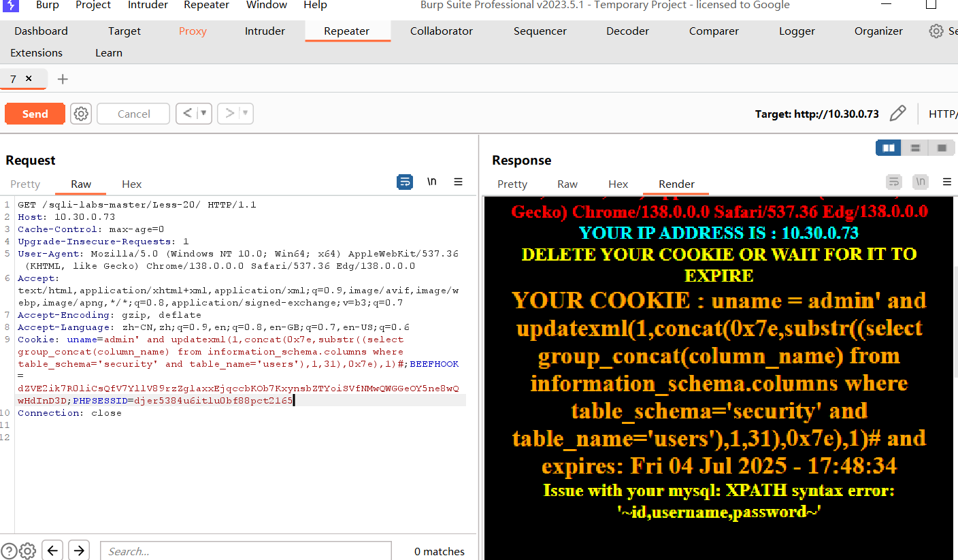Image resolution: width=958 pixels, height=560 pixels.
Task: Click the Connection: close header line
Action: [x=69, y=413]
